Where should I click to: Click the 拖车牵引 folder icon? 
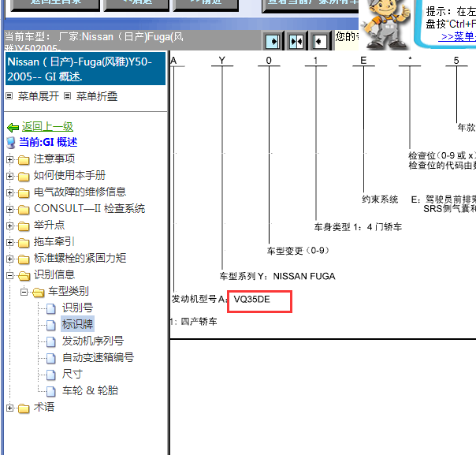(24, 242)
